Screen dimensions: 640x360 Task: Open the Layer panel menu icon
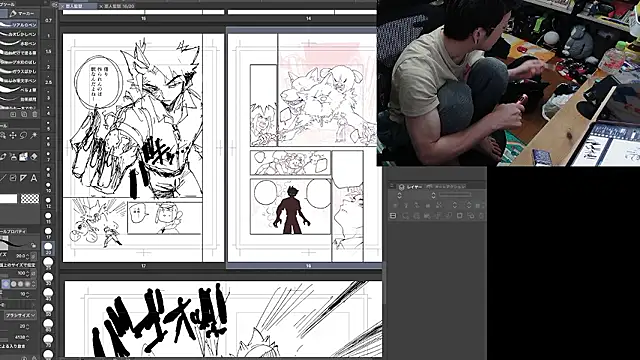[392, 186]
